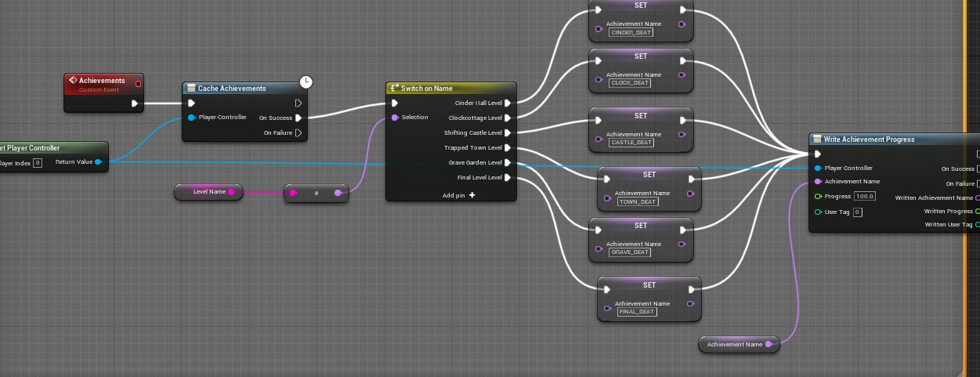Click the Switch on Name node icon
This screenshot has width=980, height=377.
395,89
